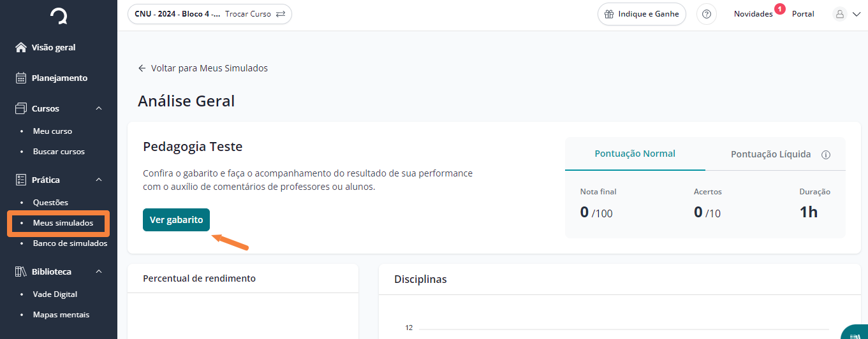Image resolution: width=868 pixels, height=339 pixels.
Task: Collapse the Biblioteca section
Action: [99, 271]
